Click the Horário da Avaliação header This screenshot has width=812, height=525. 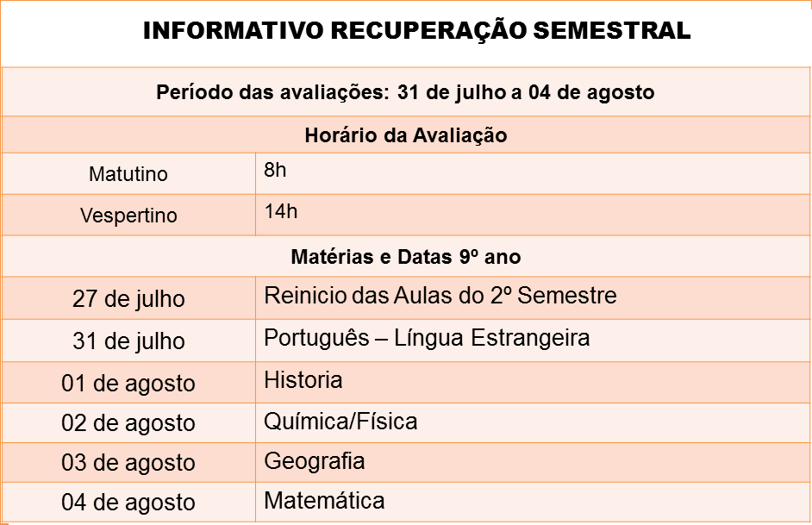point(406,134)
